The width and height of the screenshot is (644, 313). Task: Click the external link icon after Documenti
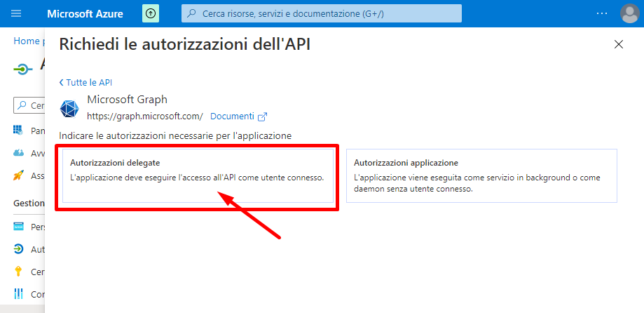(x=262, y=116)
